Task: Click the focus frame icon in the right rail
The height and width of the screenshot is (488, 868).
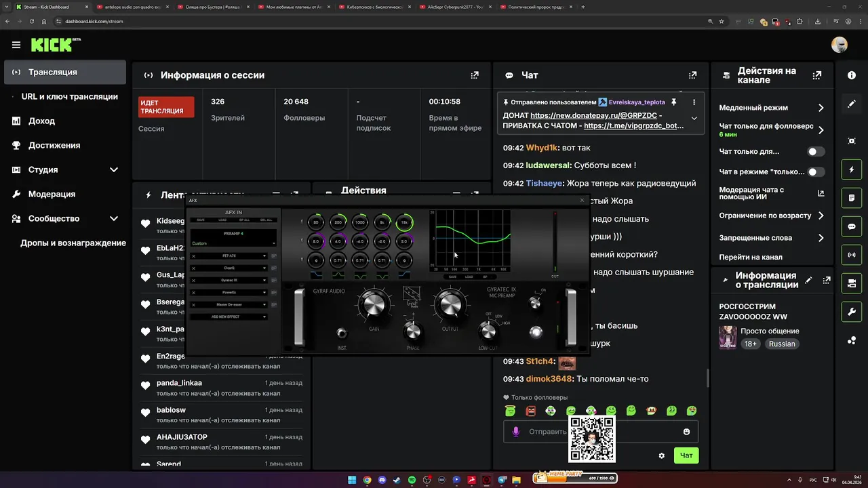Action: (x=852, y=141)
